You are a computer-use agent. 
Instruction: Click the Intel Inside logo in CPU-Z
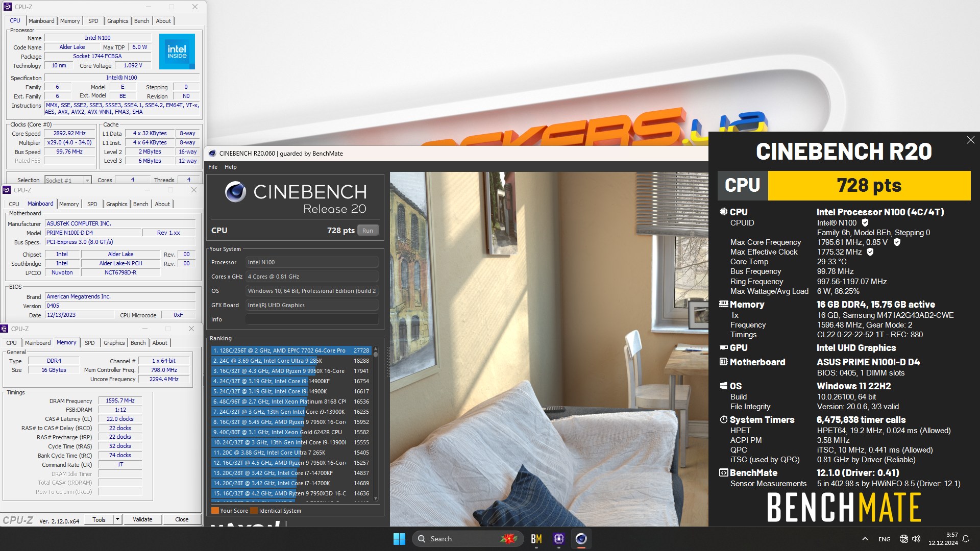click(x=177, y=52)
